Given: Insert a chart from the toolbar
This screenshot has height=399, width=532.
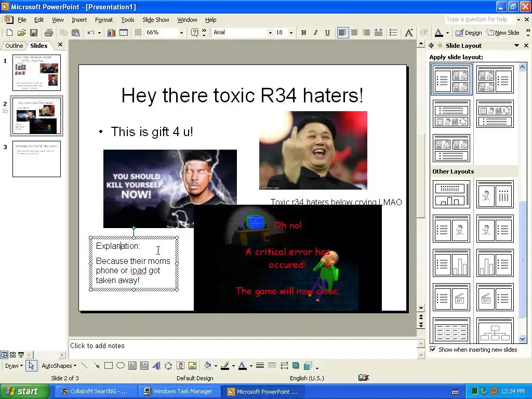Looking at the screenshot, I should [111, 33].
